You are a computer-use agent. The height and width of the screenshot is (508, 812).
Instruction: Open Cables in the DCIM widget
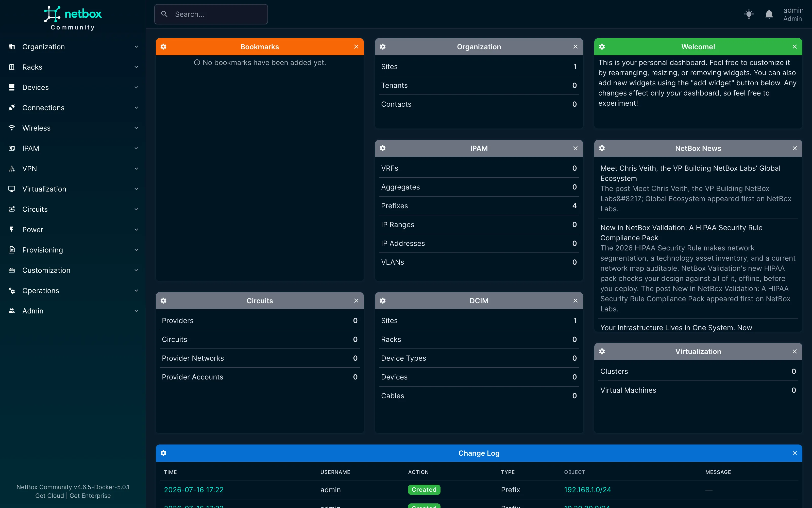click(479, 396)
